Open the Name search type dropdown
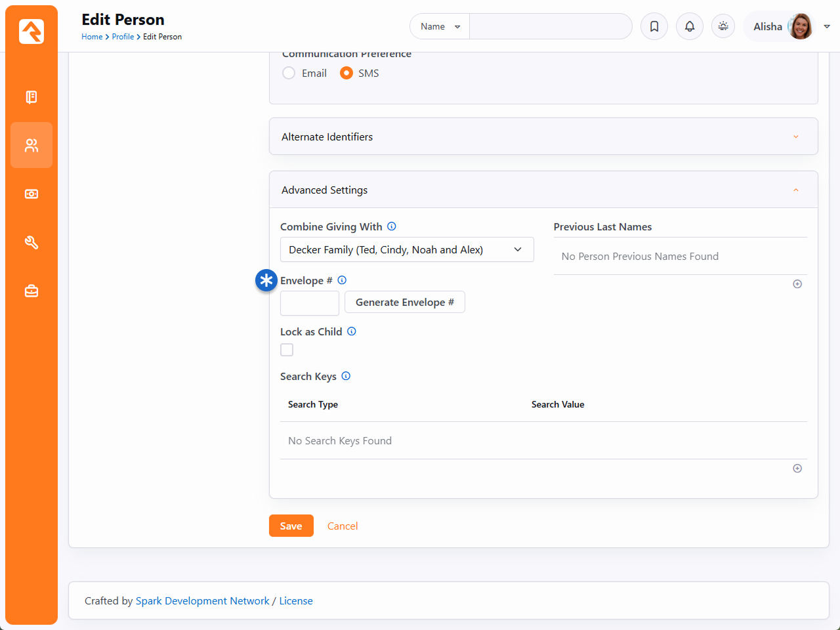This screenshot has height=630, width=840. pos(440,26)
